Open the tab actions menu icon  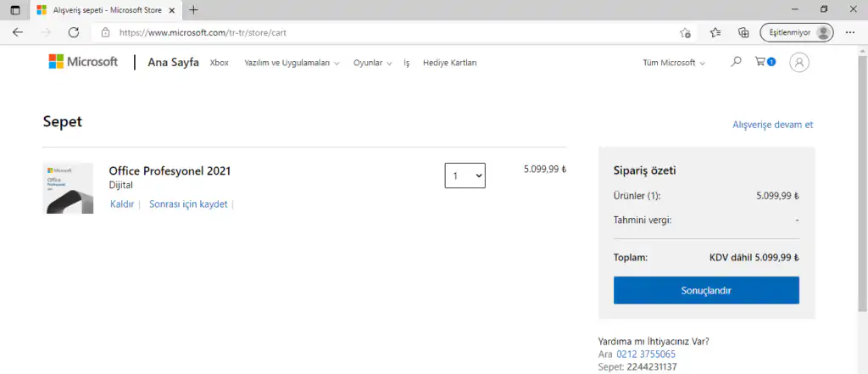15,10
